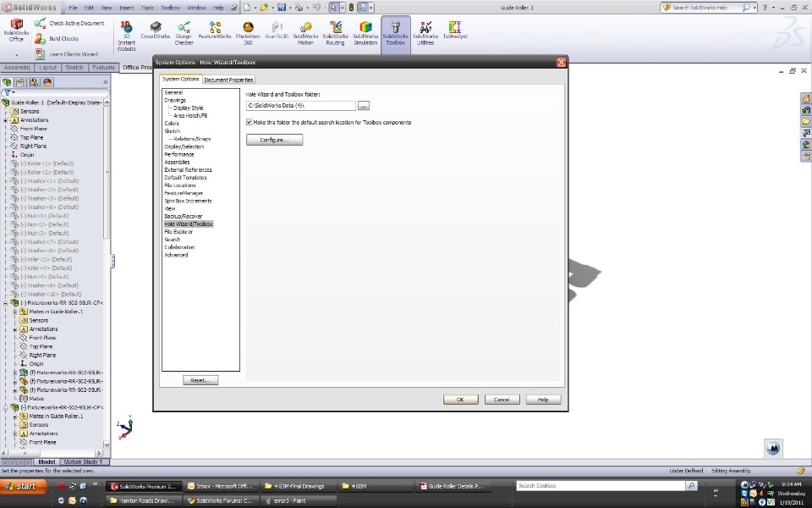This screenshot has width=812, height=508.
Task: Start PhotoView 360
Action: [248, 33]
